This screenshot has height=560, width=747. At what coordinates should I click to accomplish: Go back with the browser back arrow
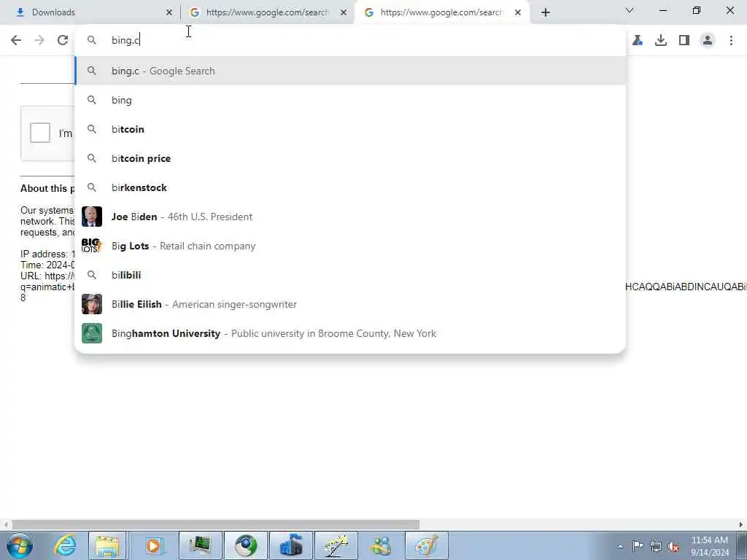click(x=16, y=41)
